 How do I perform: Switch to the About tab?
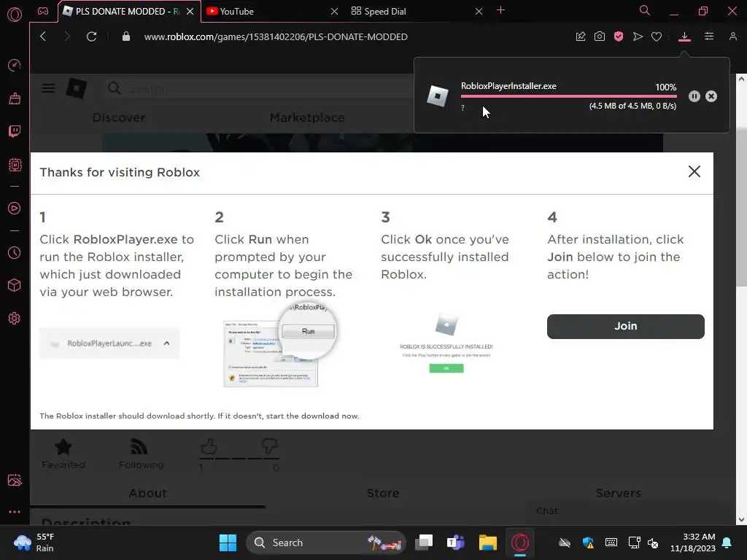pyautogui.click(x=147, y=494)
